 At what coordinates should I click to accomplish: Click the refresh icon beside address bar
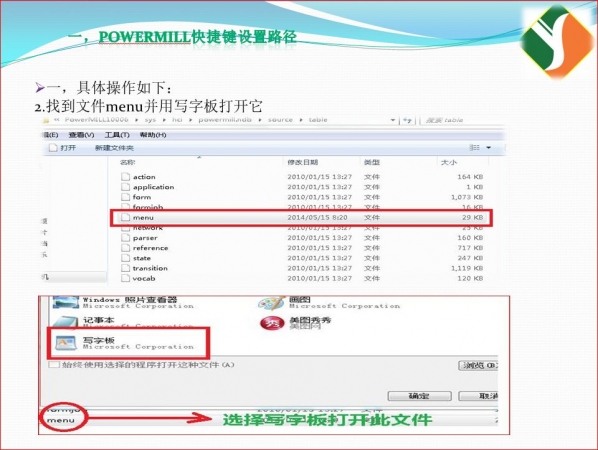[x=408, y=121]
